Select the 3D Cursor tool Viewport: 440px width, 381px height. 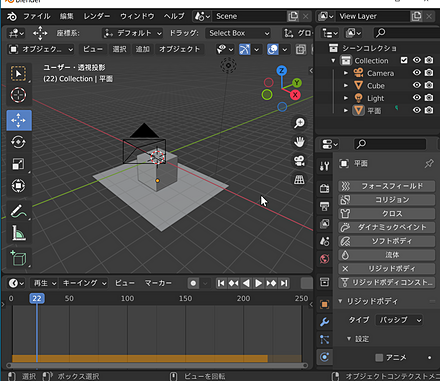point(18,95)
